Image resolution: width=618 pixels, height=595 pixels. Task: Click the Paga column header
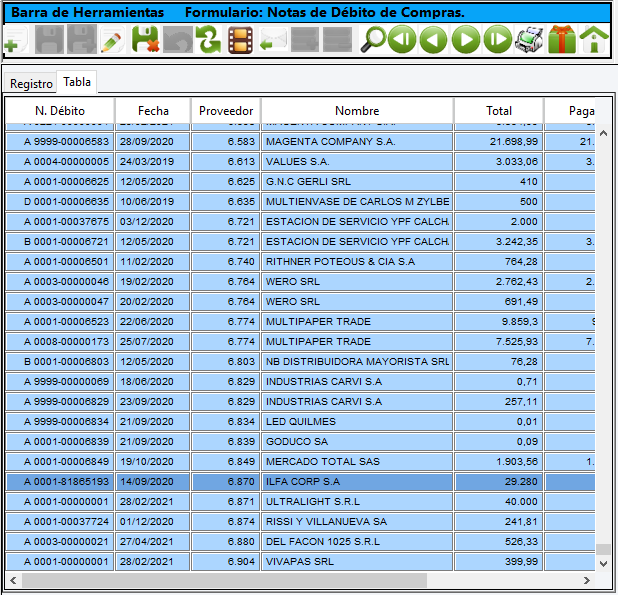point(570,111)
